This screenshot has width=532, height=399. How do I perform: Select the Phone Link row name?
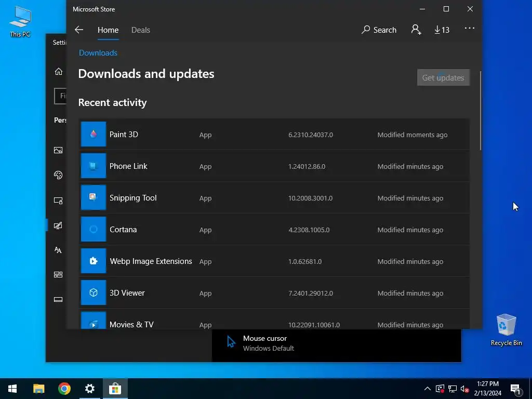128,166
